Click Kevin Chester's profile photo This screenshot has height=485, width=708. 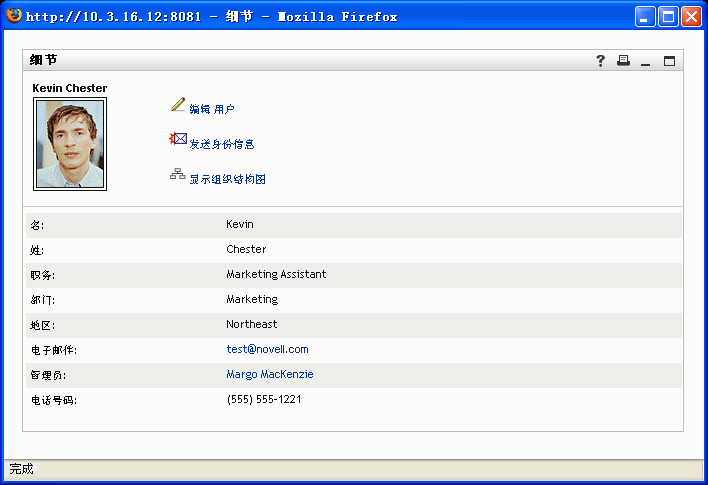[x=70, y=144]
